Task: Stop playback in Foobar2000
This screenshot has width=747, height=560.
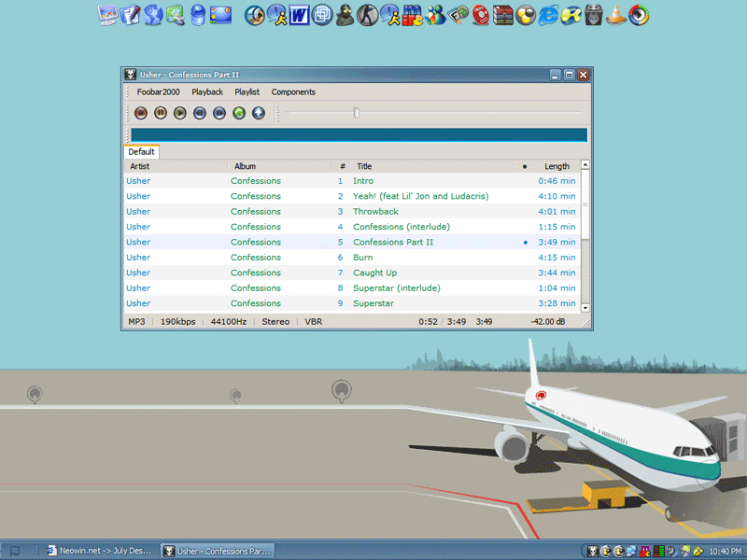Action: [x=141, y=113]
